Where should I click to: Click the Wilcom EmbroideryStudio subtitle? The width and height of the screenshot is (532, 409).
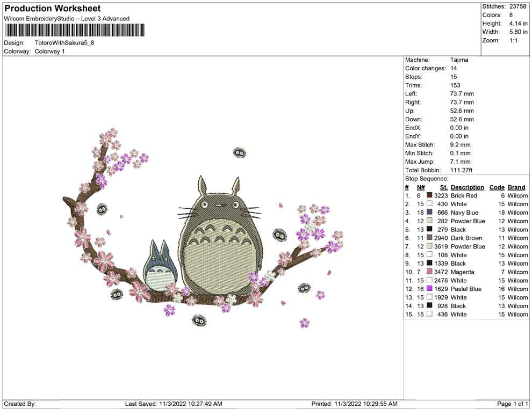point(67,19)
